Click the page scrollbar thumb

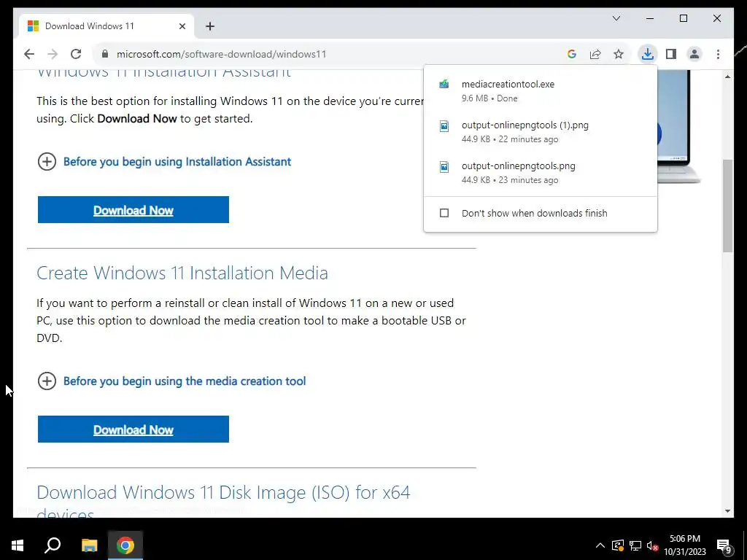point(727,206)
